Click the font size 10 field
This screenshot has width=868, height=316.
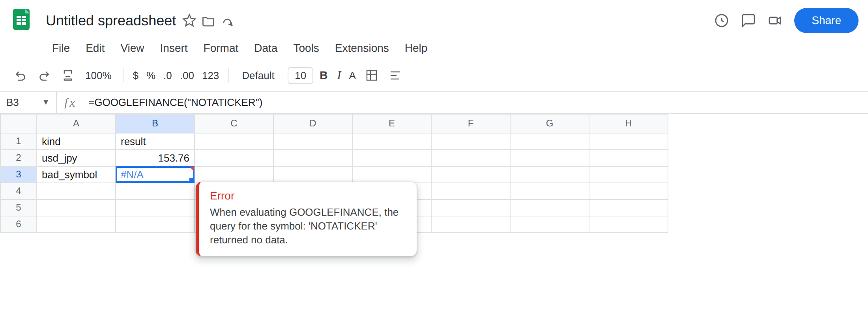click(x=300, y=75)
